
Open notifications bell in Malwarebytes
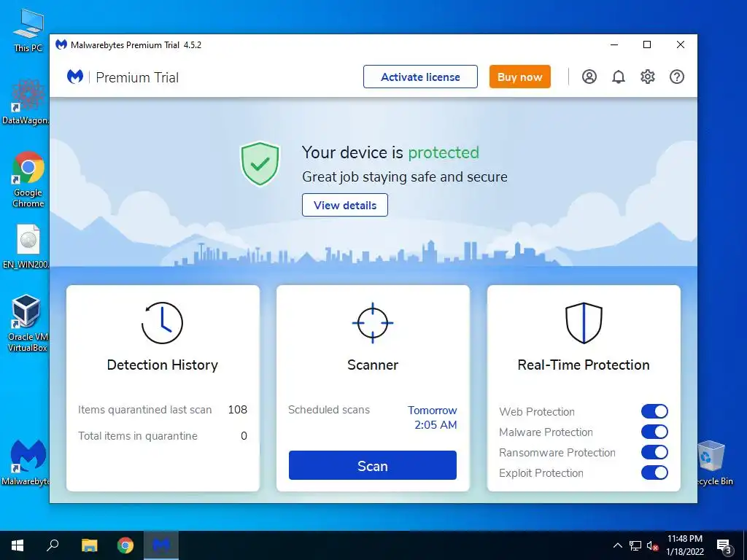(619, 77)
